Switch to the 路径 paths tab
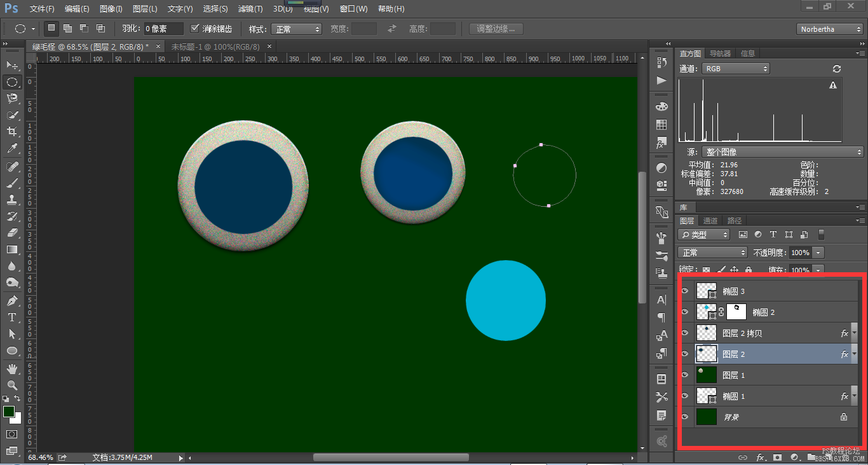The image size is (868, 465). [735, 221]
